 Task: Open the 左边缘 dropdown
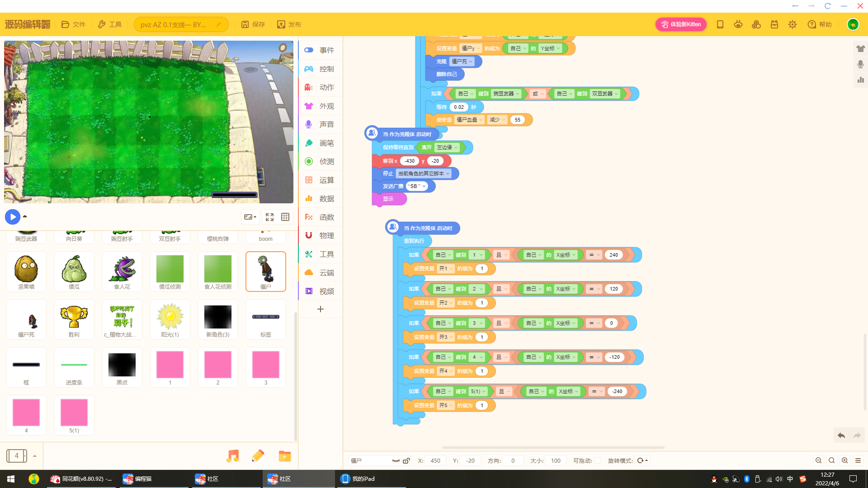click(448, 148)
